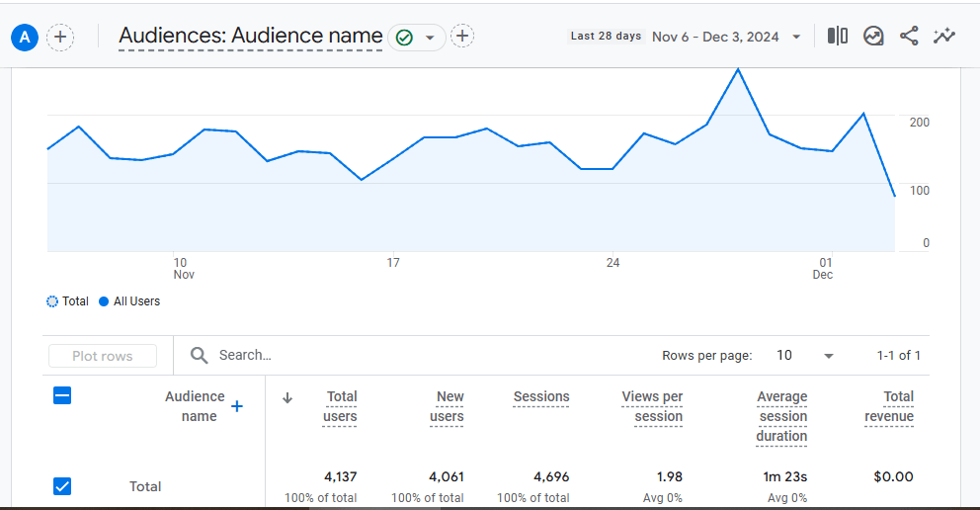Sort by the Sessions column header
This screenshot has width=980, height=510.
[541, 397]
